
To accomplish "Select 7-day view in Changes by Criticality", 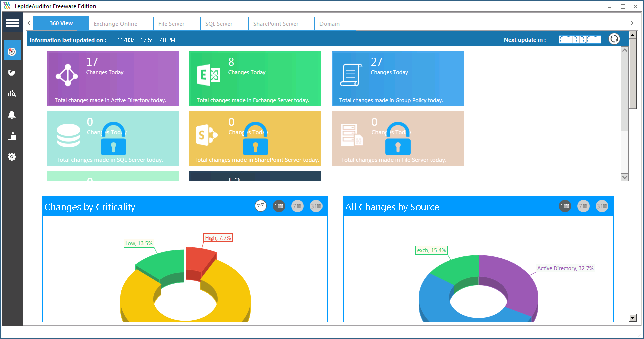I will click(x=297, y=206).
